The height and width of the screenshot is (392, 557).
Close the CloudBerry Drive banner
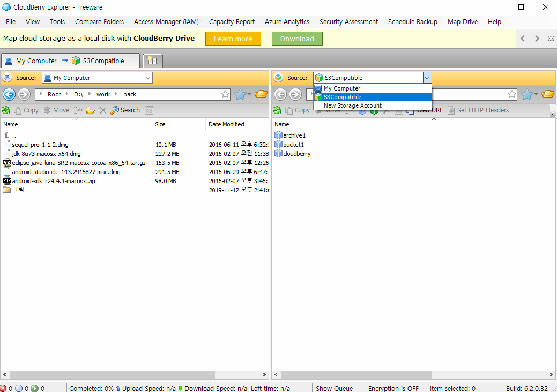(x=551, y=39)
